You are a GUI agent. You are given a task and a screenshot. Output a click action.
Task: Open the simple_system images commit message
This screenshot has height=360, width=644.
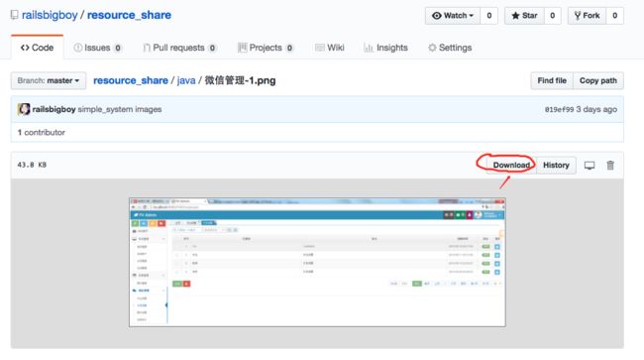120,109
